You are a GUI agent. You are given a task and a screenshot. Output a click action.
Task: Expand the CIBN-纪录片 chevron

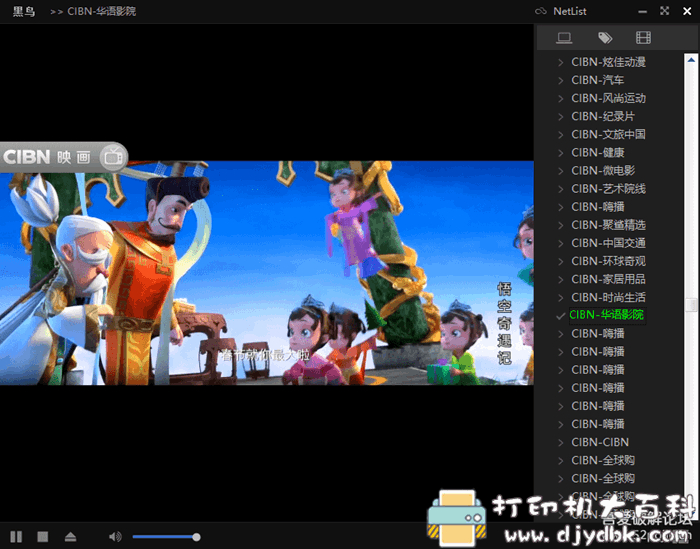pyautogui.click(x=561, y=116)
